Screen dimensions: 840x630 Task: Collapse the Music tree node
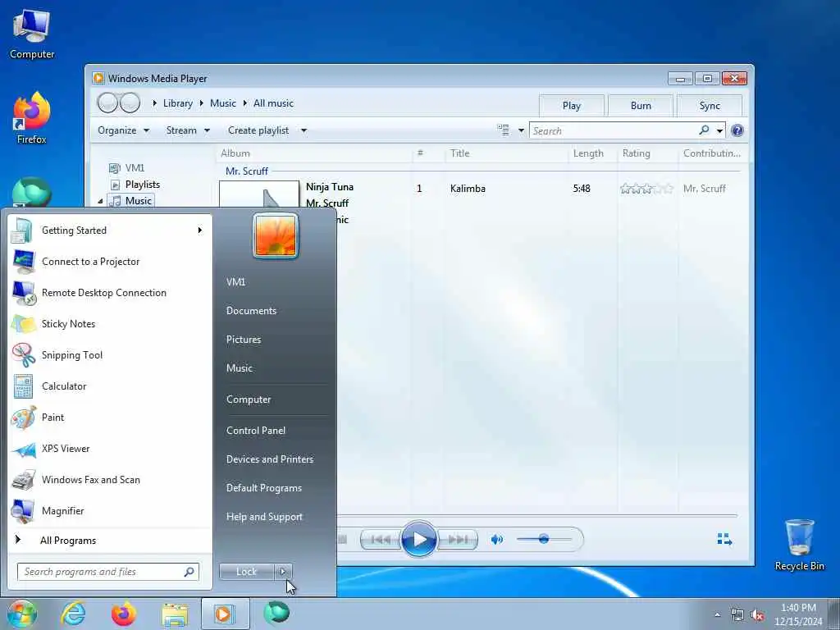[100, 202]
